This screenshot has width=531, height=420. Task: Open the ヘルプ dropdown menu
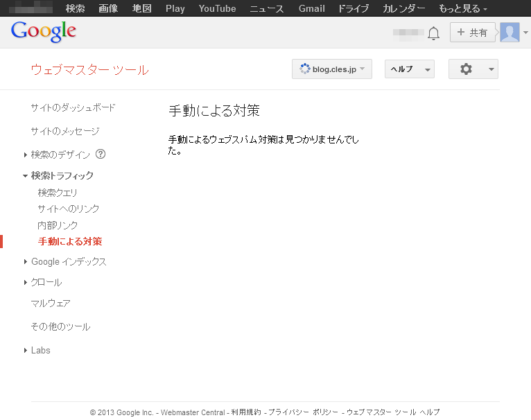pyautogui.click(x=409, y=69)
